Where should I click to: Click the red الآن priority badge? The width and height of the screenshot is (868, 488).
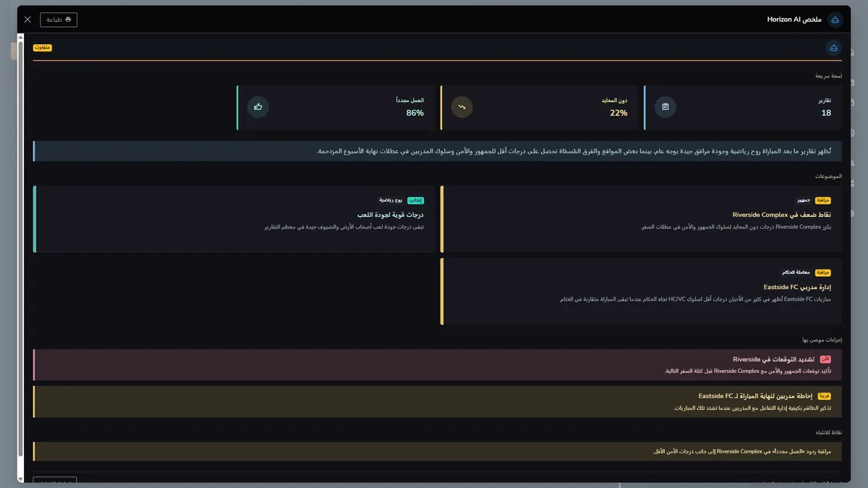pos(825,359)
